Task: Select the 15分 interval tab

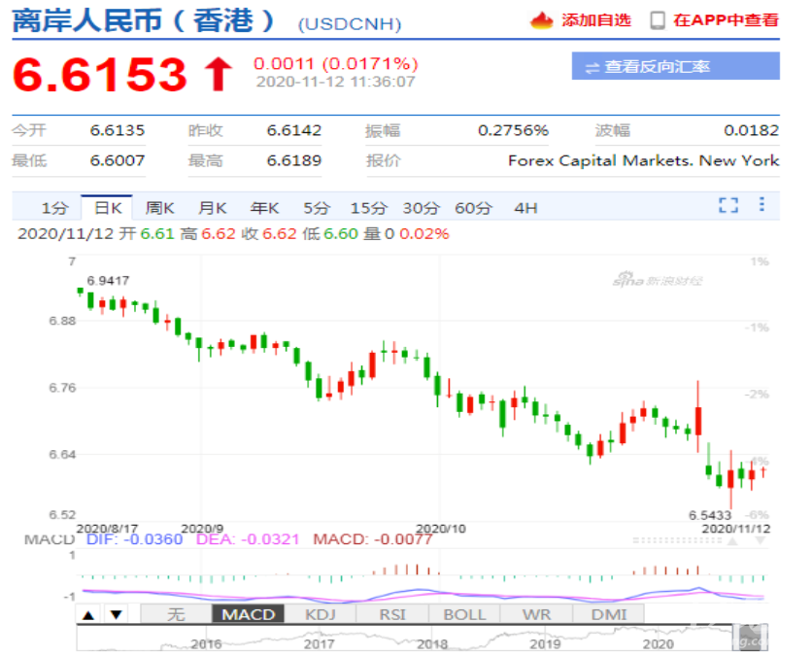Action: [x=368, y=207]
